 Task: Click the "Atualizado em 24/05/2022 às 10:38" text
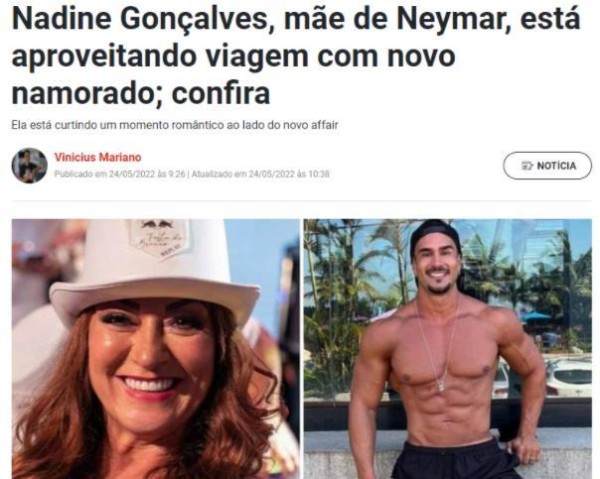click(x=260, y=174)
